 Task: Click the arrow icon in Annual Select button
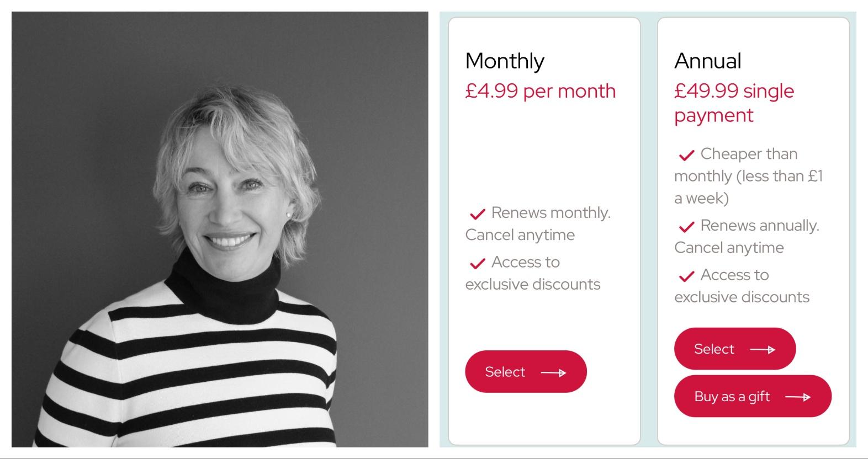point(763,350)
